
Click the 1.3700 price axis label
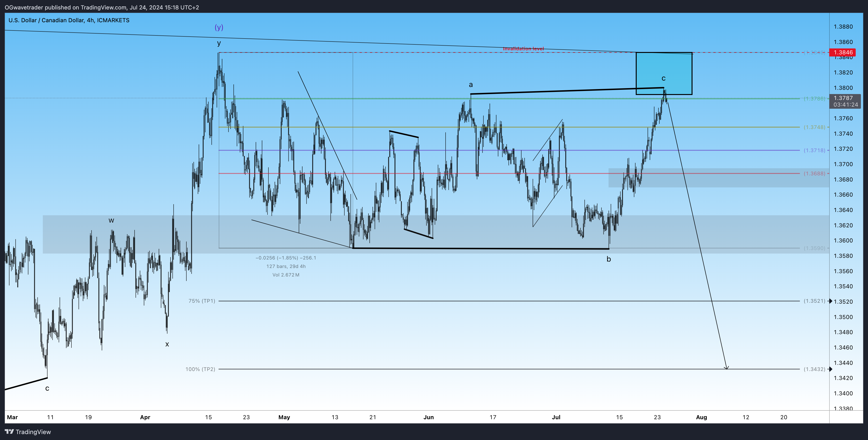click(843, 164)
